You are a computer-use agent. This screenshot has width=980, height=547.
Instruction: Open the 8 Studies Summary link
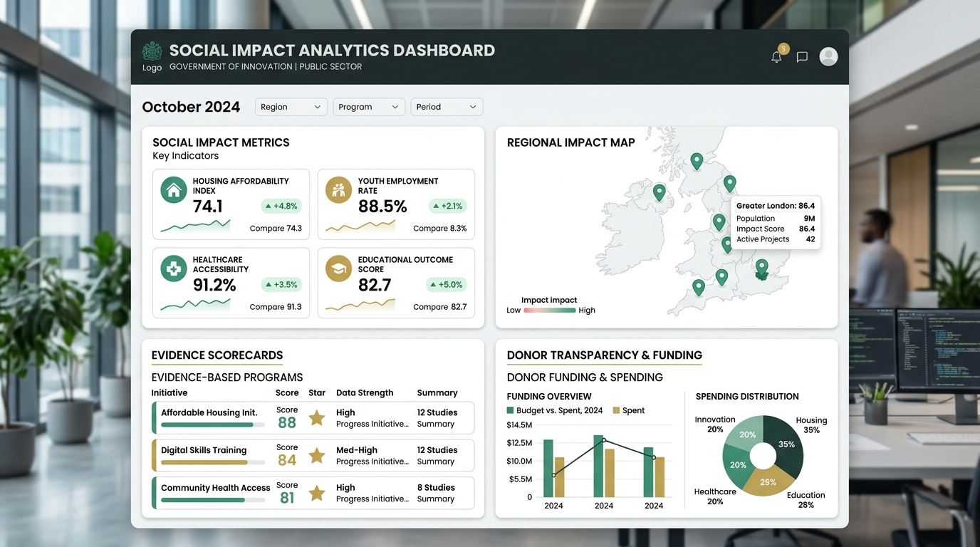point(436,493)
